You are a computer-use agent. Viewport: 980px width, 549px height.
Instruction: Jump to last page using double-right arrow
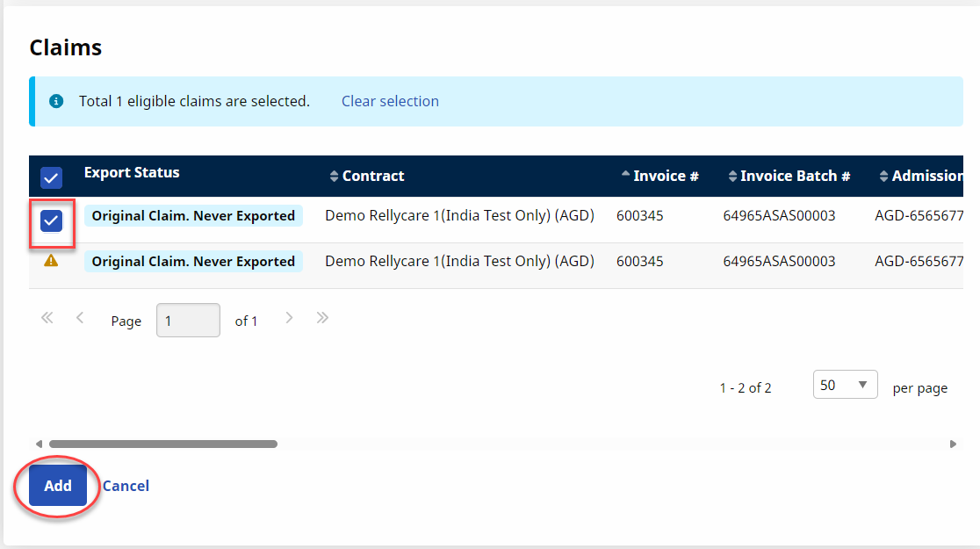322,319
